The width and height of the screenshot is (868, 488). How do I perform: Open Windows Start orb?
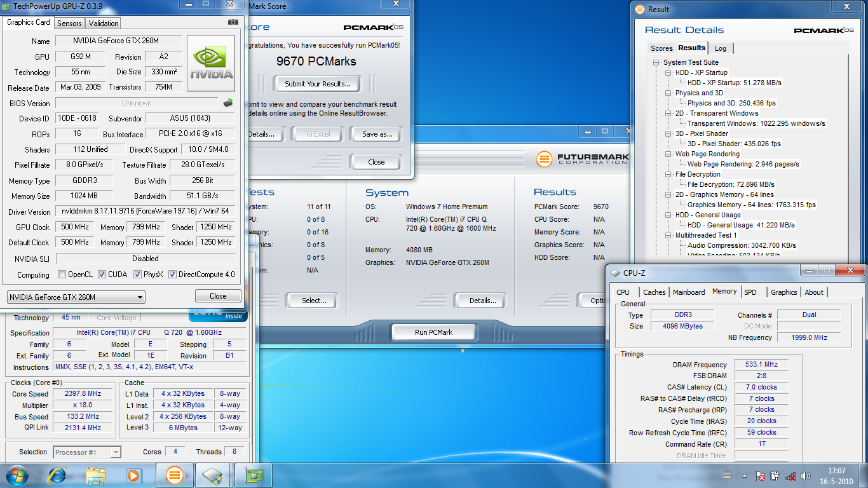(17, 474)
